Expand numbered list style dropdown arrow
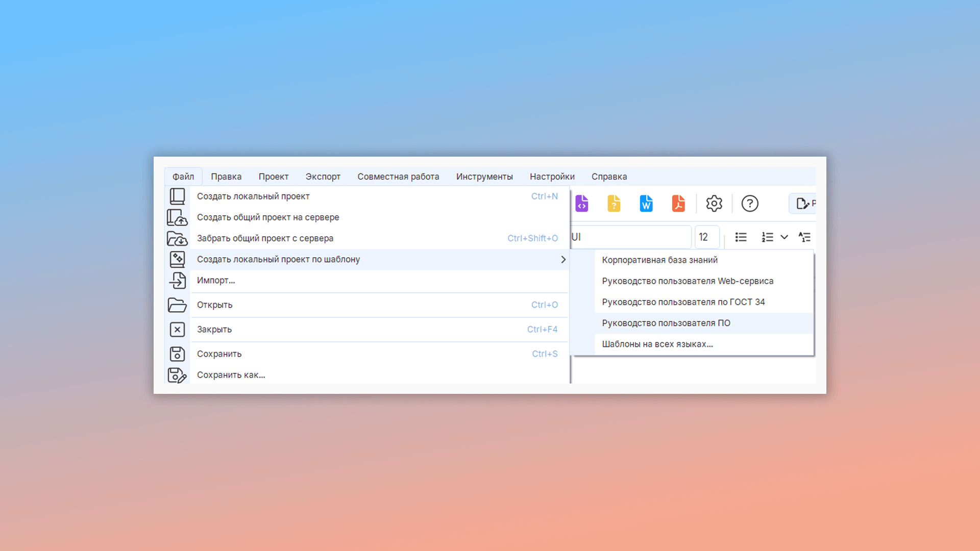 (x=785, y=237)
